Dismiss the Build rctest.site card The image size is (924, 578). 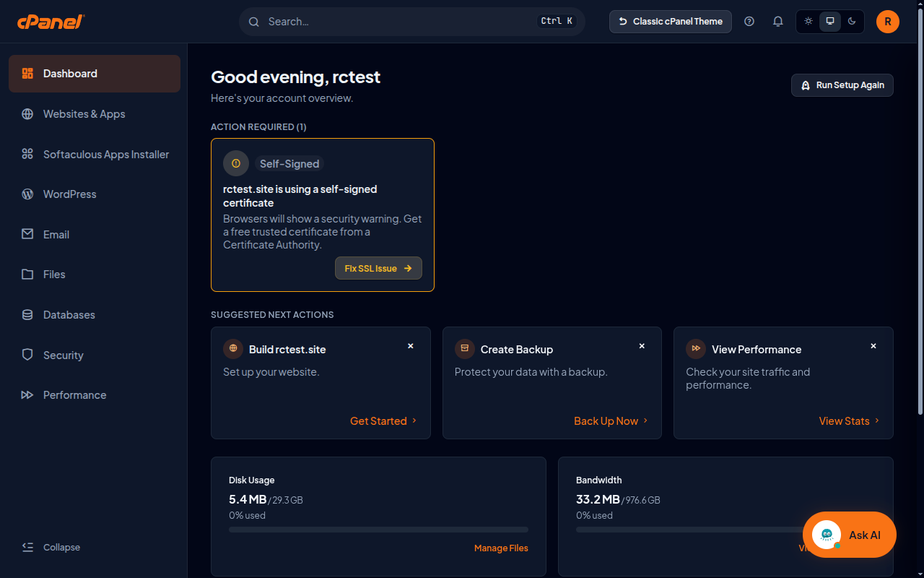[x=411, y=346]
